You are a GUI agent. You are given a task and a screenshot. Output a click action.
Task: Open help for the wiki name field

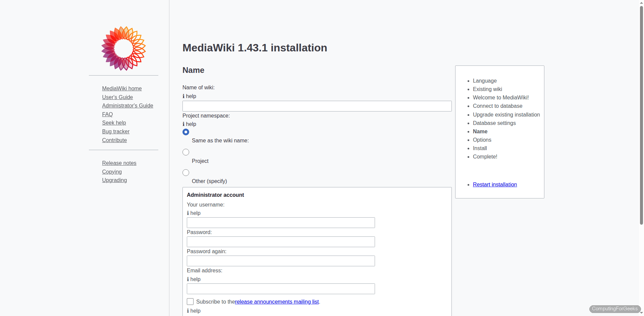click(x=189, y=96)
